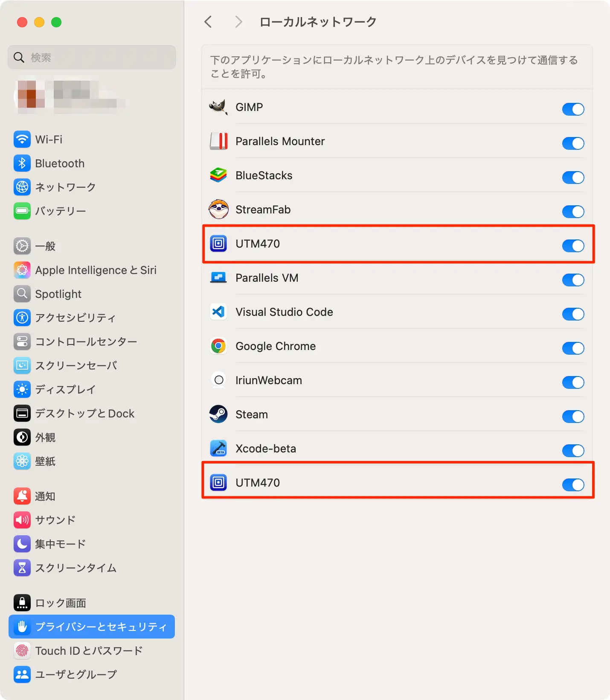
Task: Click the GIMP app icon
Action: (x=218, y=107)
